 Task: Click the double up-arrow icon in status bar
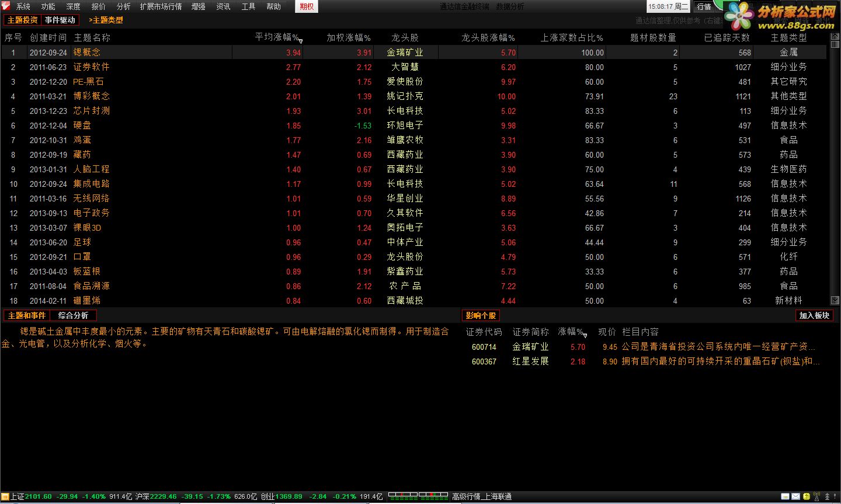tap(826, 496)
